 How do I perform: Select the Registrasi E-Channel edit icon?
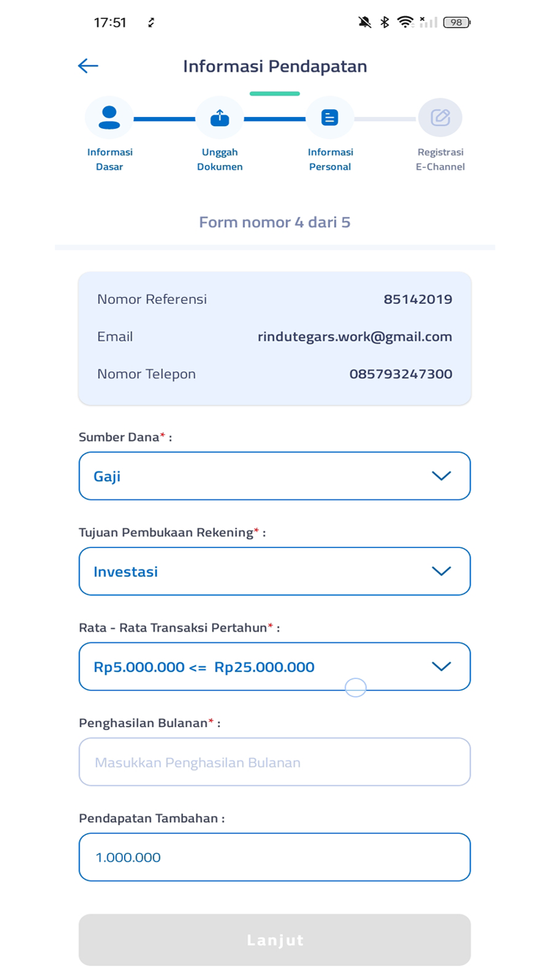click(x=440, y=118)
